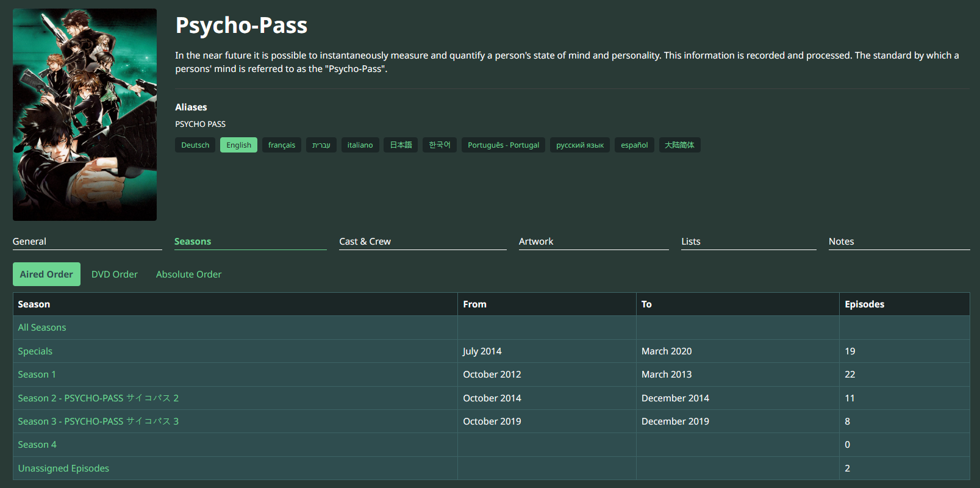
Task: Select the español language tag
Action: tap(634, 145)
